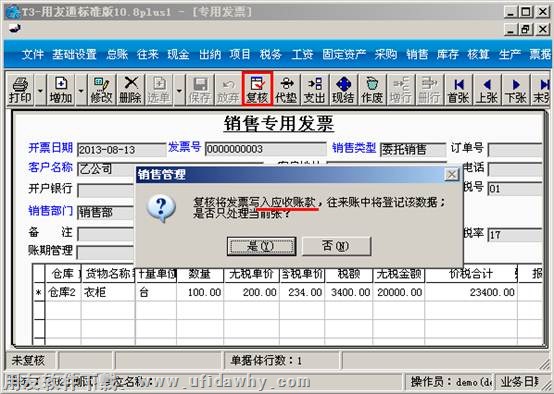Open the 库存 menu

(448, 54)
